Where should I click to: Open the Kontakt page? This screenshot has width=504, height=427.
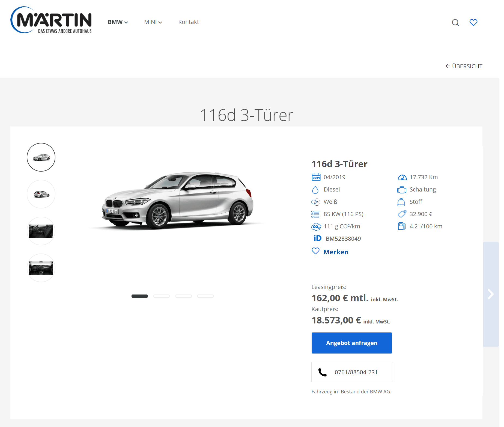[189, 22]
